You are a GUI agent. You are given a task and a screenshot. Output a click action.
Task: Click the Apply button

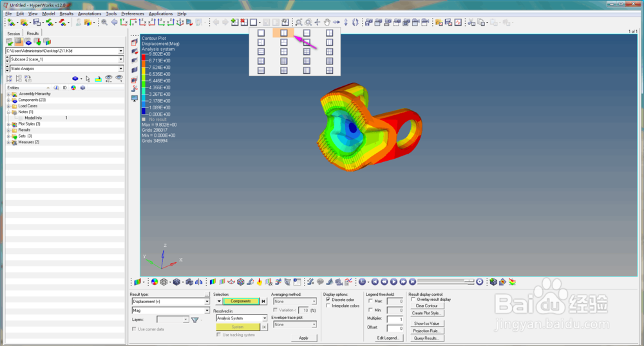coord(303,338)
